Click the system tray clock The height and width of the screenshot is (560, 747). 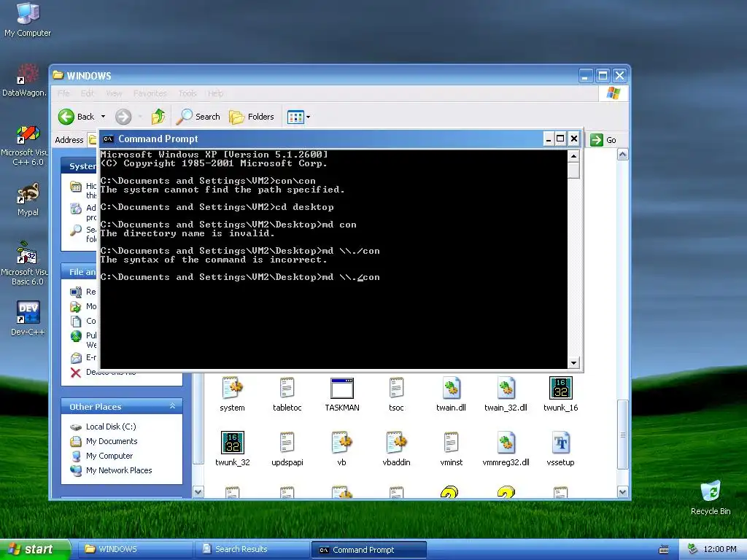(x=720, y=550)
